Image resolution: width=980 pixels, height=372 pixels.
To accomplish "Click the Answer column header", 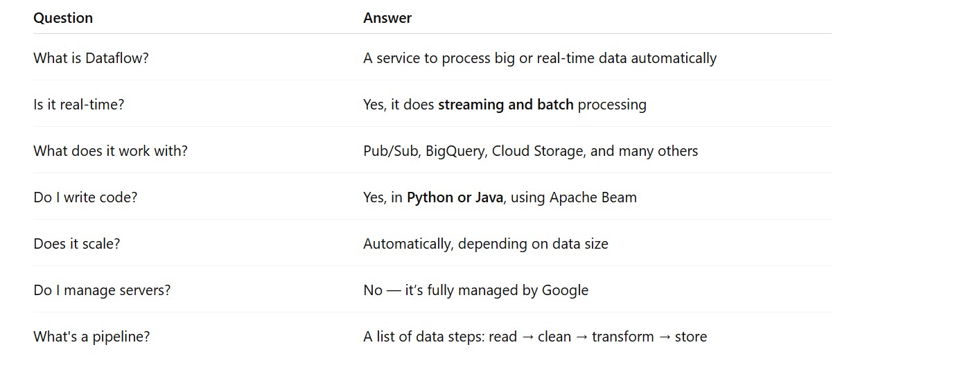I will pyautogui.click(x=387, y=18).
